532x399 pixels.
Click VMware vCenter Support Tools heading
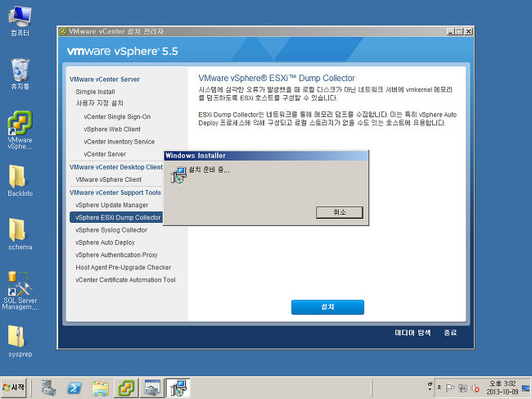tap(115, 193)
